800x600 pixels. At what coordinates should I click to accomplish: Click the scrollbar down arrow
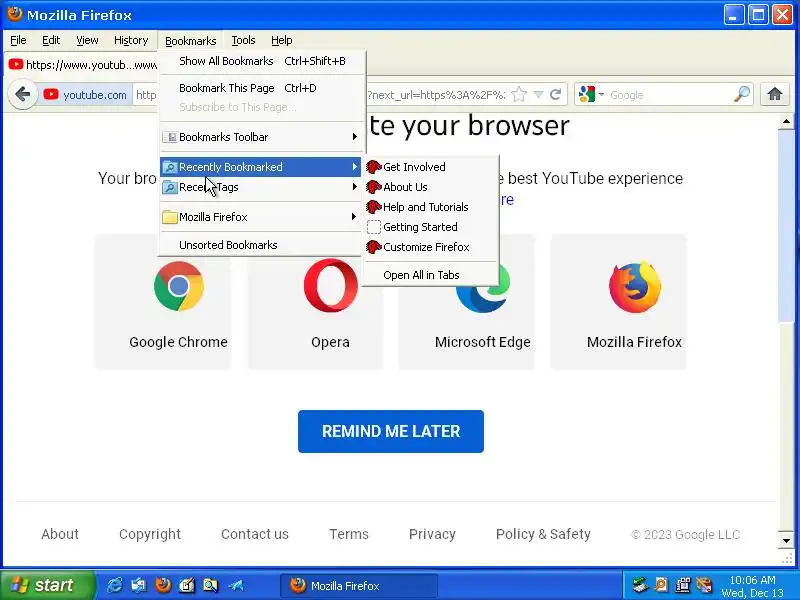pyautogui.click(x=786, y=540)
